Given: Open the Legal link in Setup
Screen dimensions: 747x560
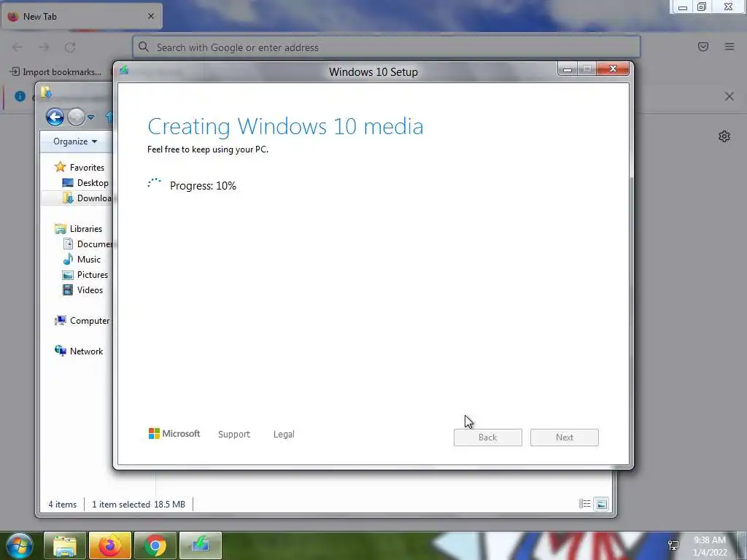Looking at the screenshot, I should [x=284, y=435].
